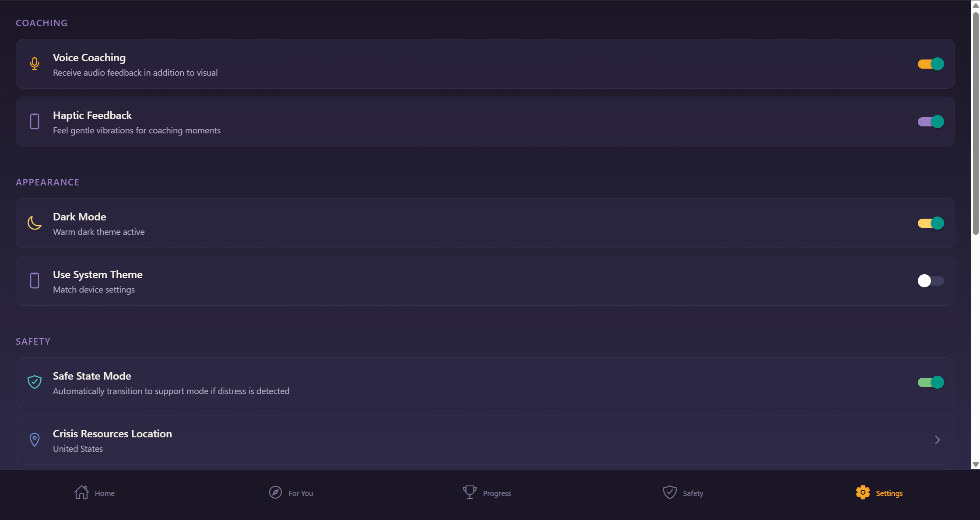Click the phone icon beside Haptic Feedback

35,122
